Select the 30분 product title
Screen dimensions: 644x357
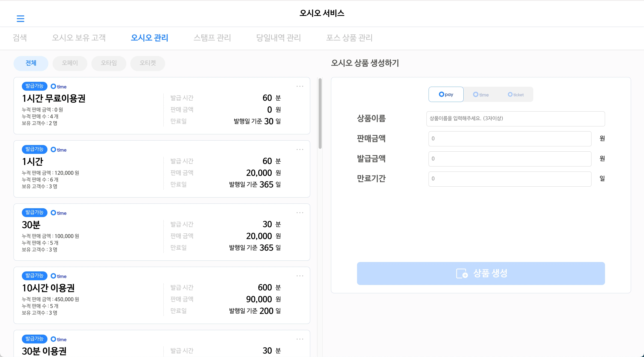(x=31, y=225)
